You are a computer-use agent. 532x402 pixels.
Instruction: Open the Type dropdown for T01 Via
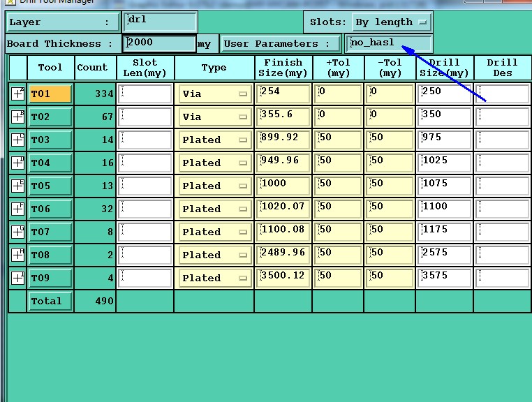pos(214,94)
